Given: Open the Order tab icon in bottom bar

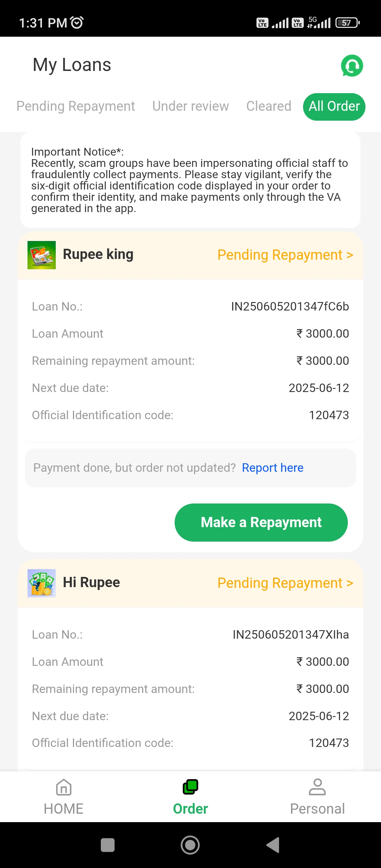Looking at the screenshot, I should (x=190, y=787).
